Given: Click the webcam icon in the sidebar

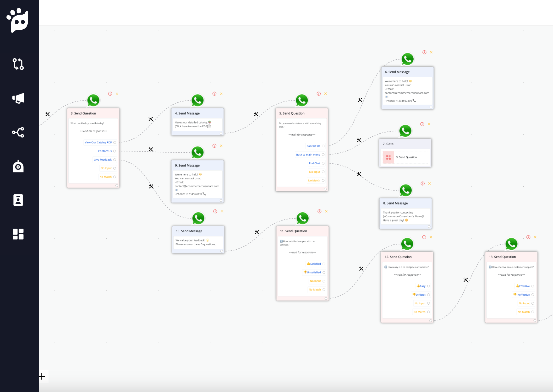Looking at the screenshot, I should coord(18,166).
